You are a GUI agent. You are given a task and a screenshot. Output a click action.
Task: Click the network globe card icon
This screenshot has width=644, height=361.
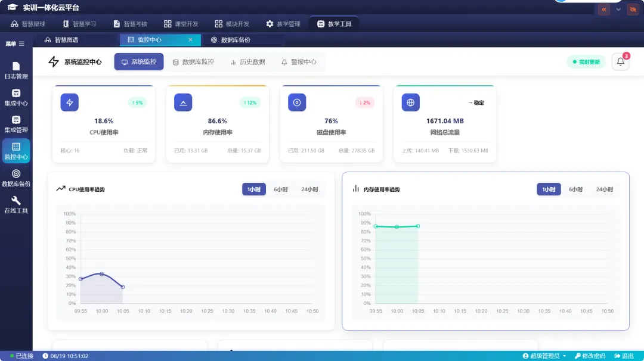411,102
